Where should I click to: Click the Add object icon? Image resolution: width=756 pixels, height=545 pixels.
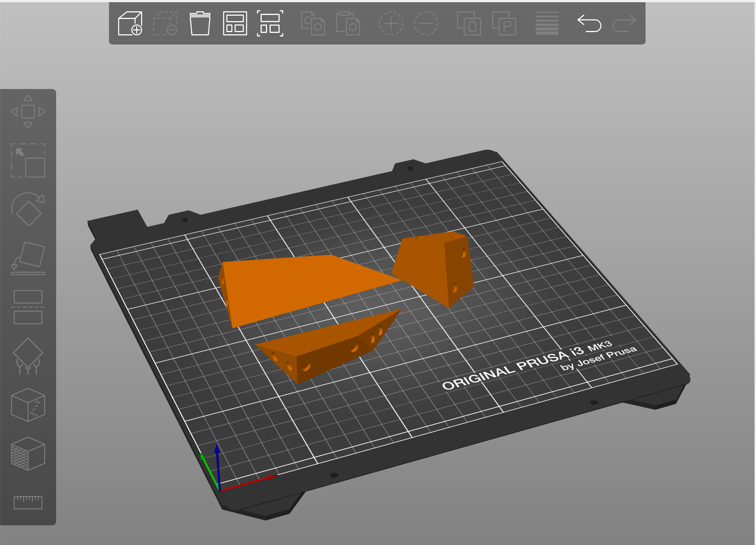130,23
